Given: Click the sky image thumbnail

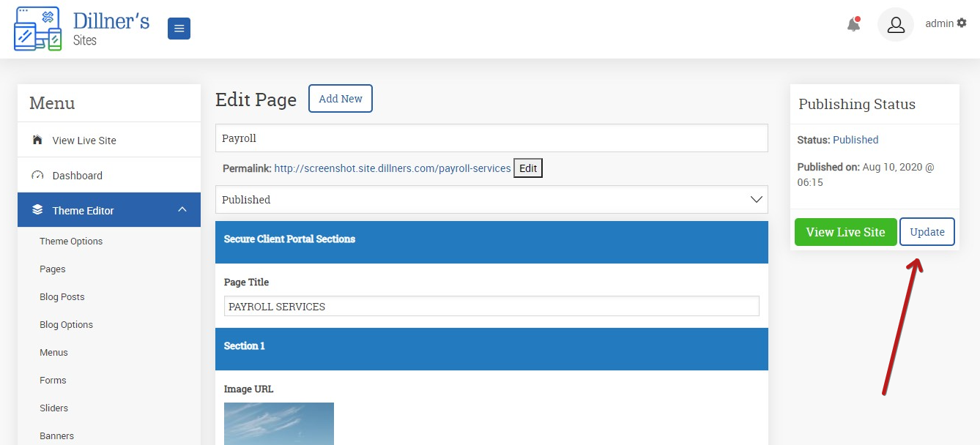Looking at the screenshot, I should tap(279, 424).
